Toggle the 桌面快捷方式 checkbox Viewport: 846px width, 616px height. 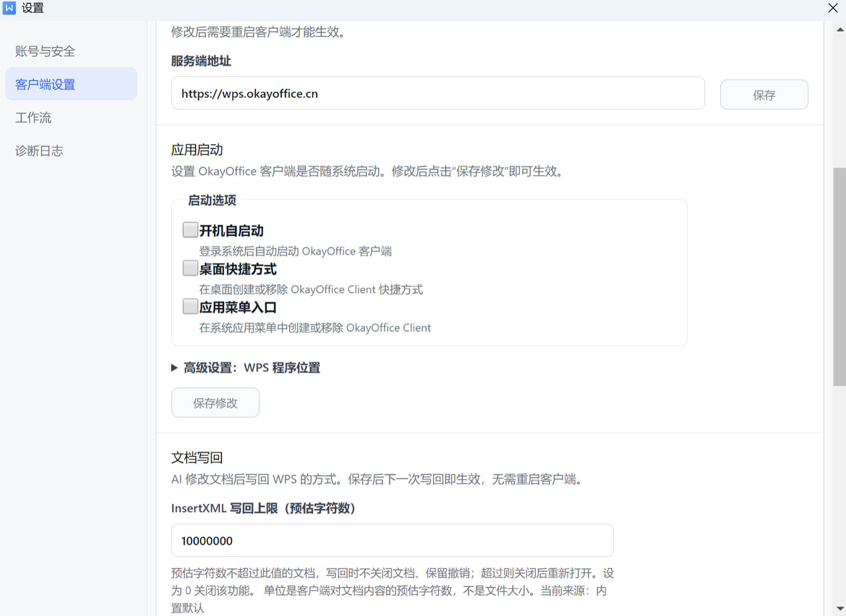(190, 268)
